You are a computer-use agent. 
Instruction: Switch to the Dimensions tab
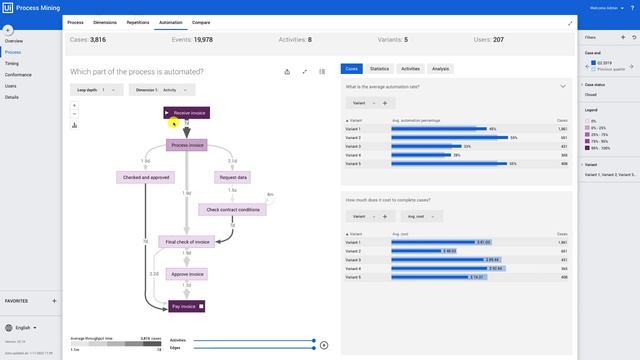point(105,22)
